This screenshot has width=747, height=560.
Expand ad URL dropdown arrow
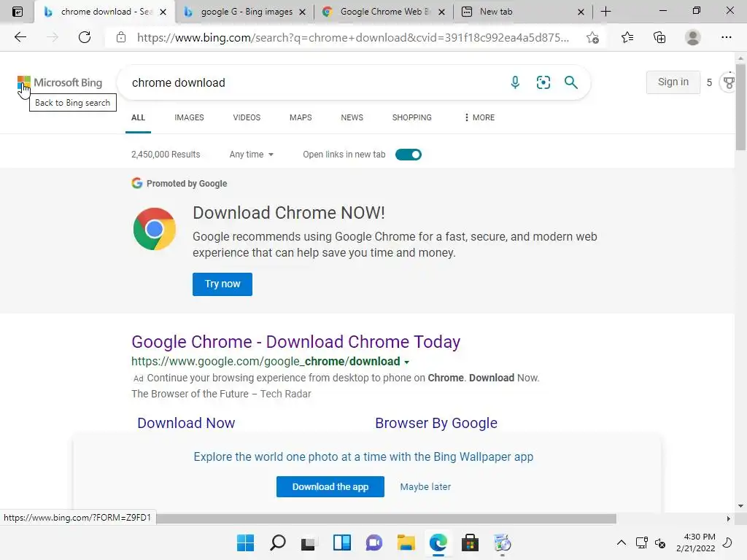coord(407,362)
